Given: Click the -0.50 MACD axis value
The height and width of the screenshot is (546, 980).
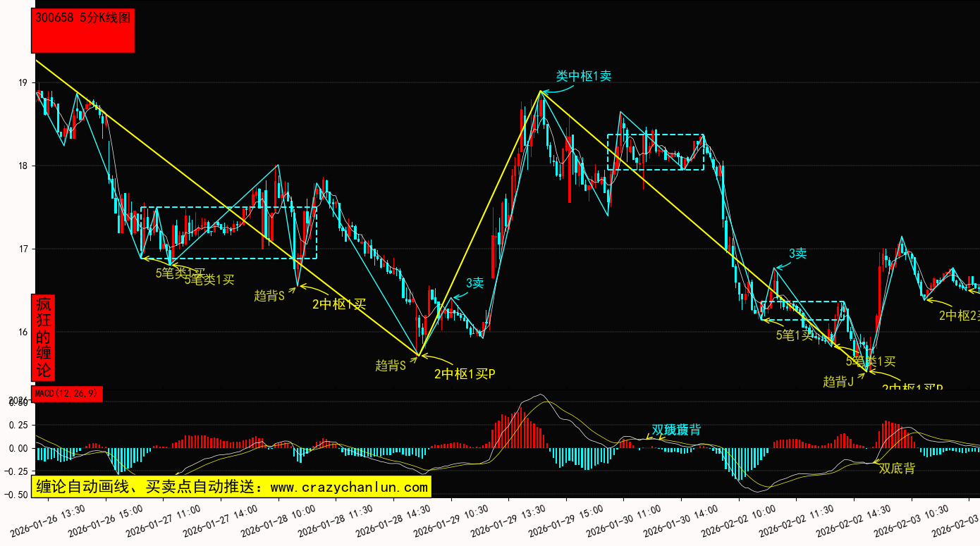Looking at the screenshot, I should coord(17,495).
